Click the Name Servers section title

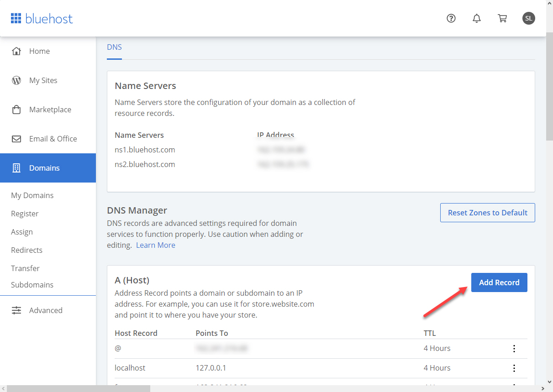(x=145, y=86)
